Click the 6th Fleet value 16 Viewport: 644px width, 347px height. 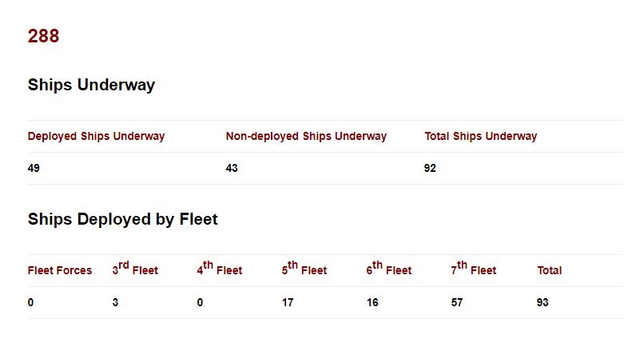click(372, 303)
